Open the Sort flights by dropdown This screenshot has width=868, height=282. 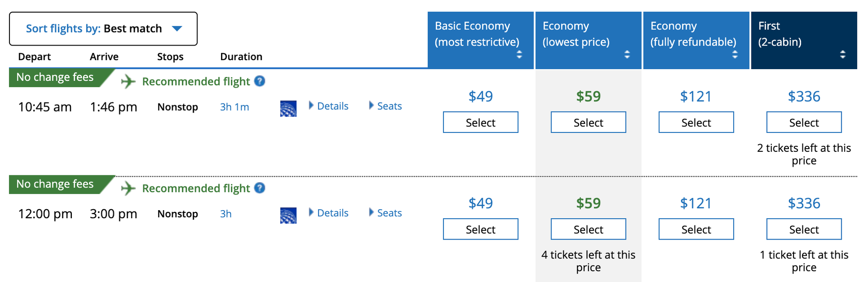point(103,28)
